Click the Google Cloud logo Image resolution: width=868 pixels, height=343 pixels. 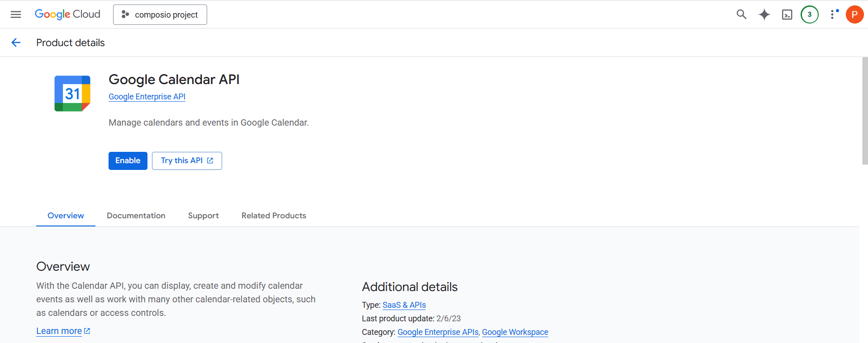pos(67,14)
